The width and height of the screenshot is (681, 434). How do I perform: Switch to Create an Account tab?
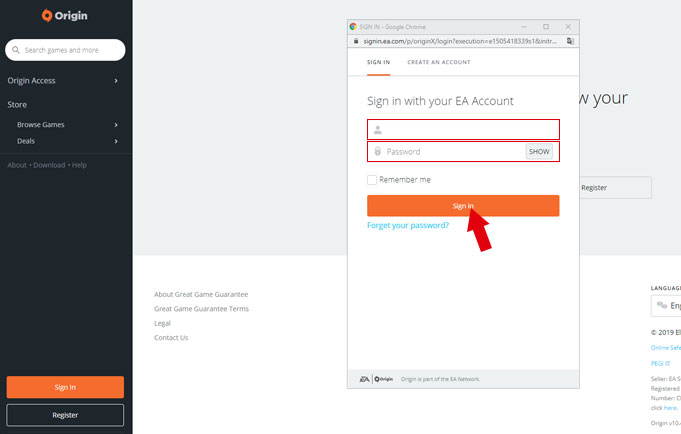coord(438,62)
